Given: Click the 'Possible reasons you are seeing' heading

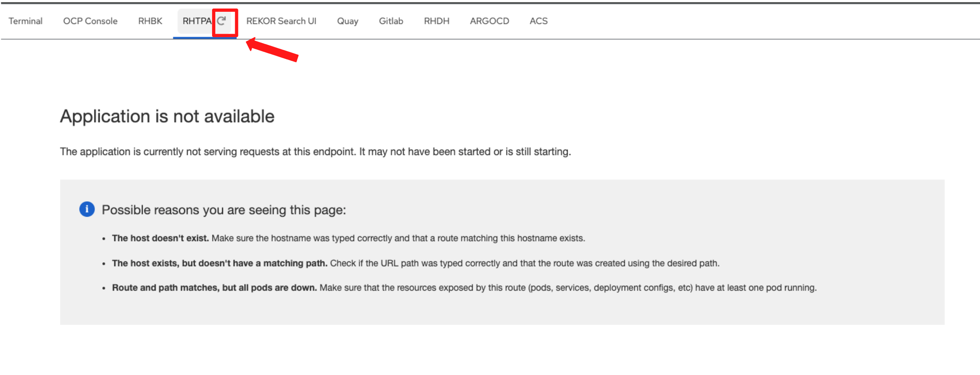Looking at the screenshot, I should pos(224,210).
